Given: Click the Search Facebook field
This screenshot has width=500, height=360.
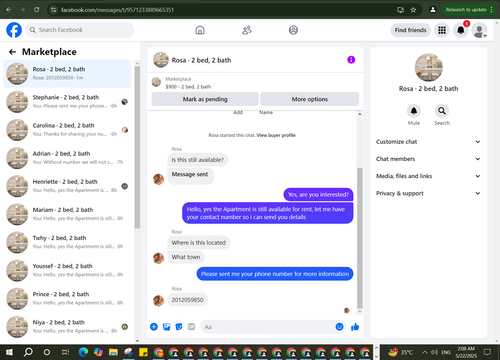Looking at the screenshot, I should [x=80, y=30].
